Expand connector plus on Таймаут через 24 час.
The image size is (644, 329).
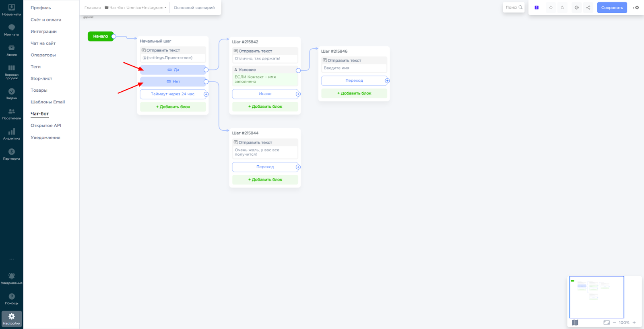pos(206,94)
